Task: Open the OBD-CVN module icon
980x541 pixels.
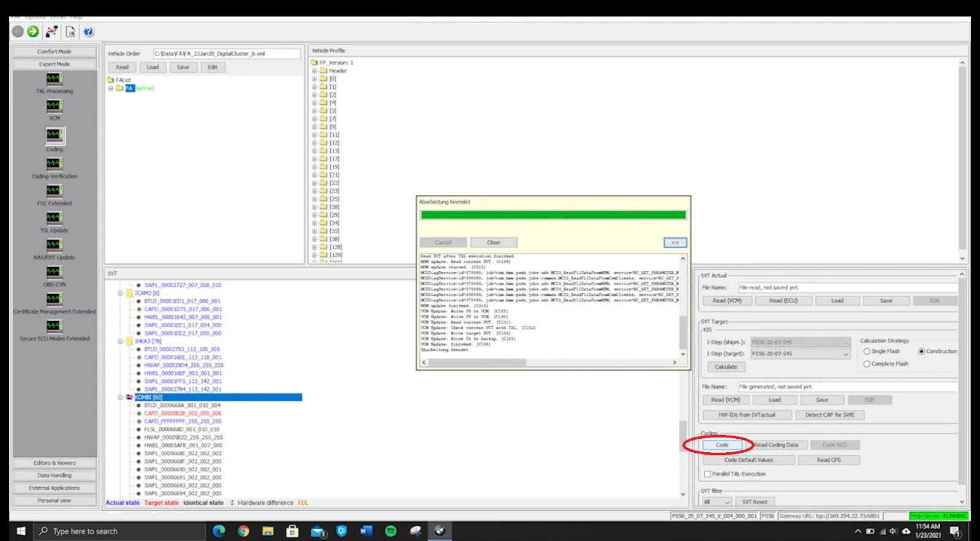Action: [x=55, y=271]
